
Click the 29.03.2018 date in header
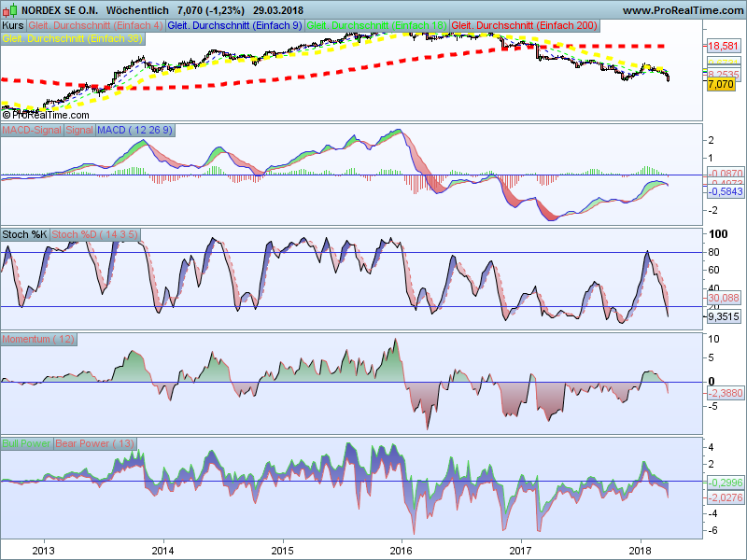pyautogui.click(x=277, y=10)
